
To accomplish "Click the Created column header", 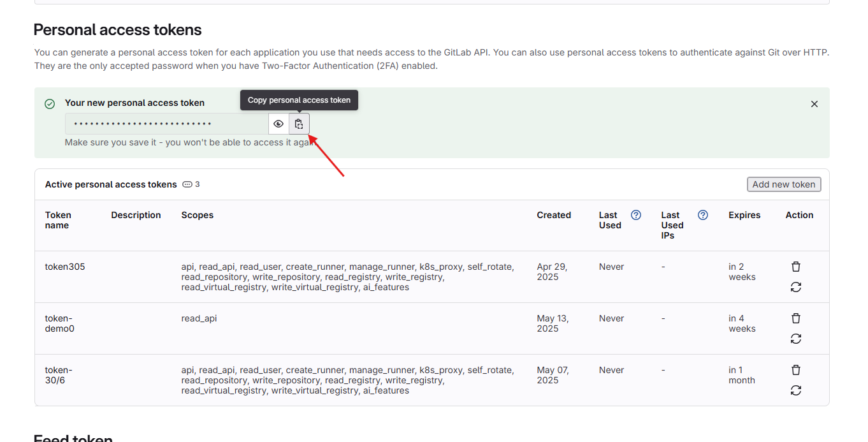I will point(553,215).
